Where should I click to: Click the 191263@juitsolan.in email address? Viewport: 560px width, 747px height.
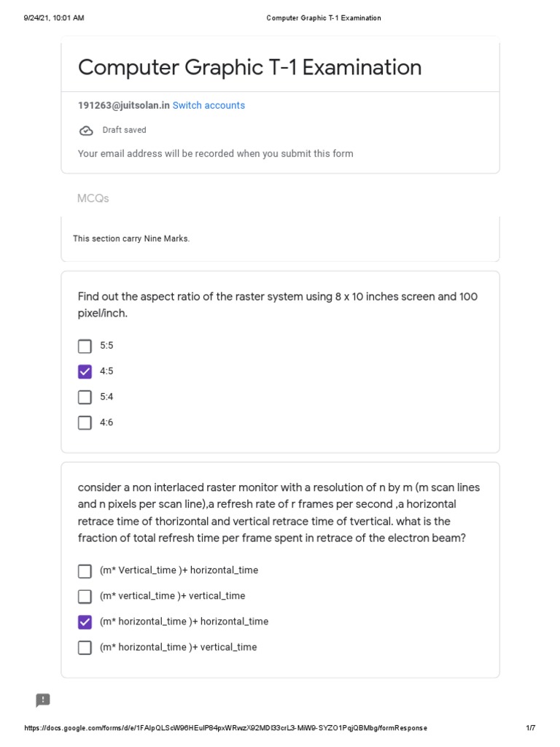[124, 105]
